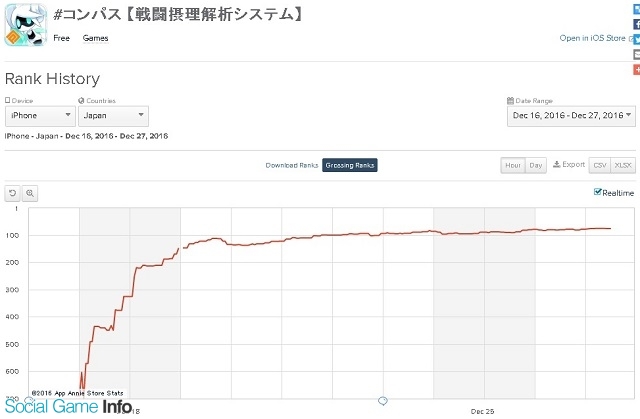Click the chart's timeline bubble marker

[382, 401]
